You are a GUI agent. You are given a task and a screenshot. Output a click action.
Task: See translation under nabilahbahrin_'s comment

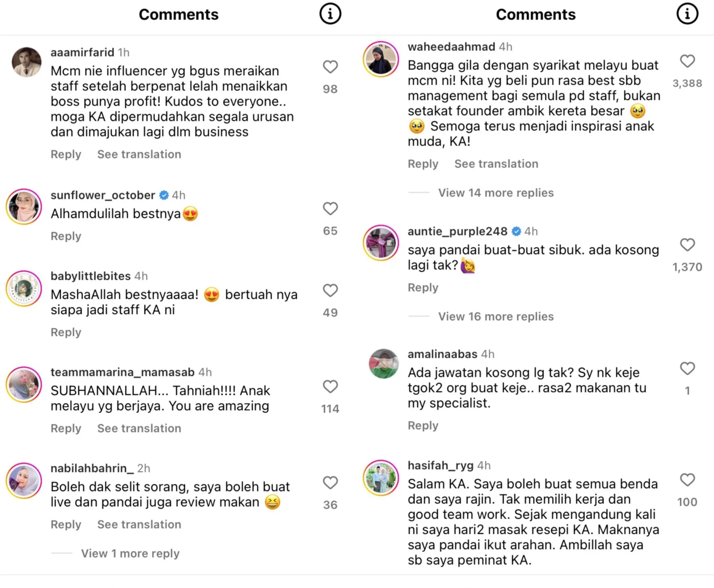[139, 524]
